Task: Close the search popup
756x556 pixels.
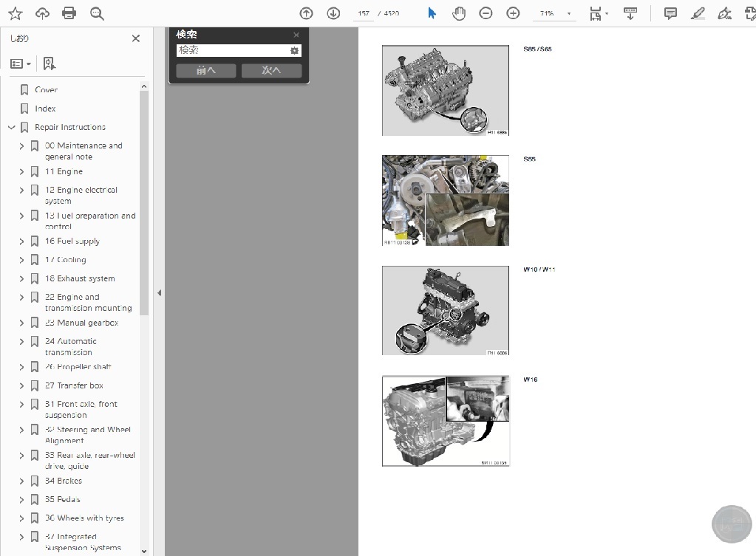Action: tap(296, 35)
